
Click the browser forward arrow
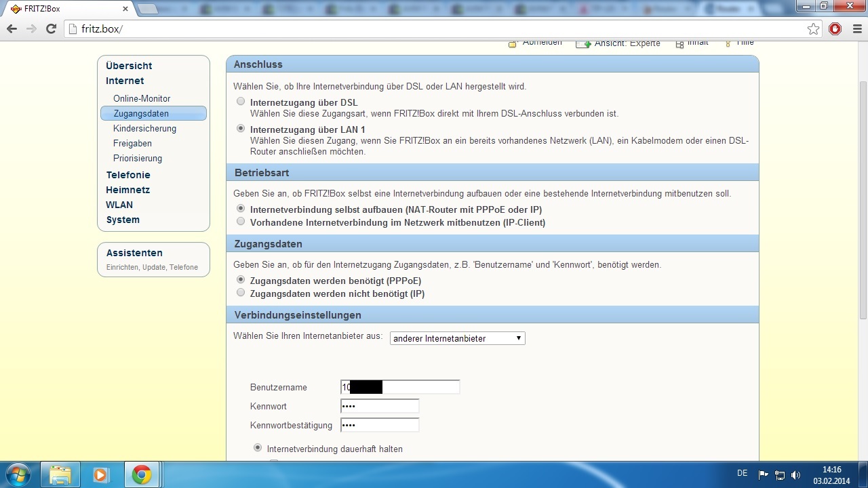click(x=31, y=29)
